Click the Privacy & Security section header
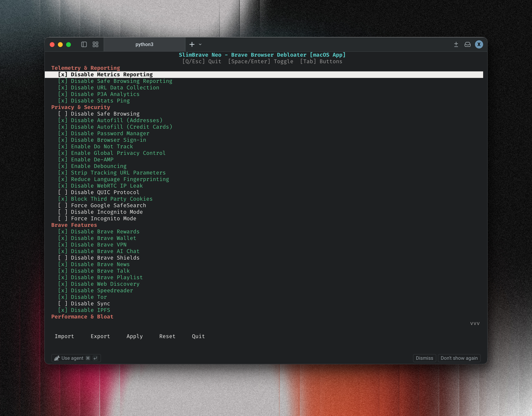Image resolution: width=532 pixels, height=416 pixels. click(81, 107)
